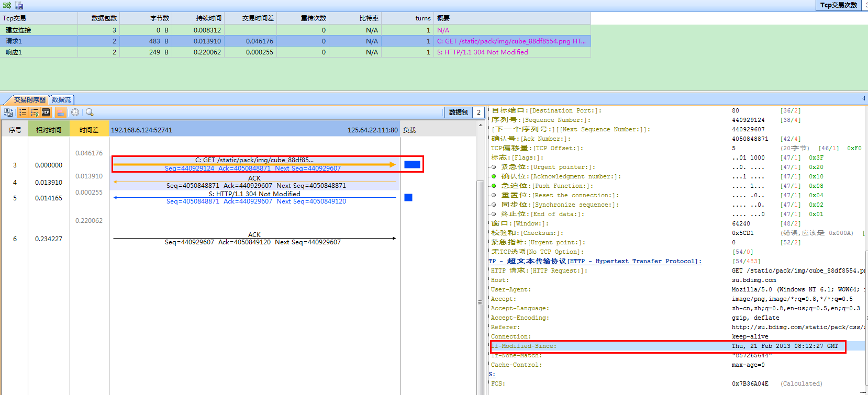The height and width of the screenshot is (395, 868).
Task: Toggle the black ACK display button
Action: coord(46,112)
